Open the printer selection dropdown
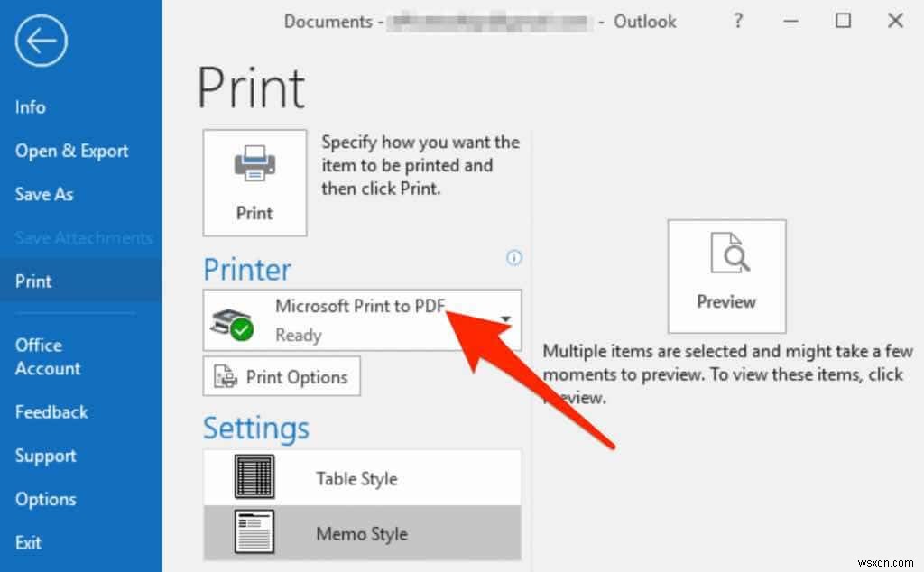This screenshot has width=924, height=572. click(508, 319)
